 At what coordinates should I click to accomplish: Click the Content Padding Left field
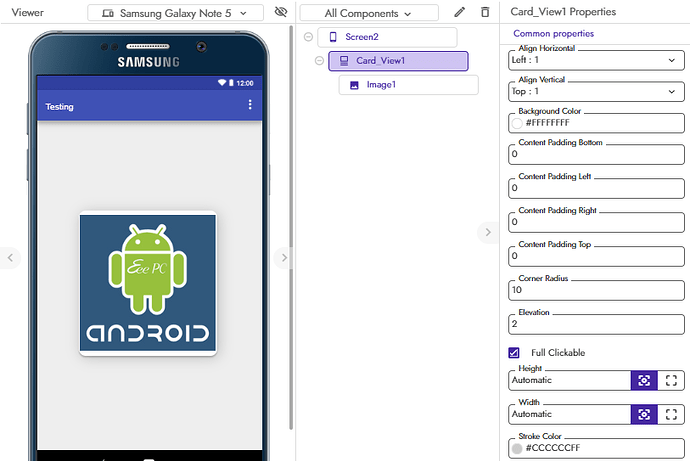pos(596,188)
